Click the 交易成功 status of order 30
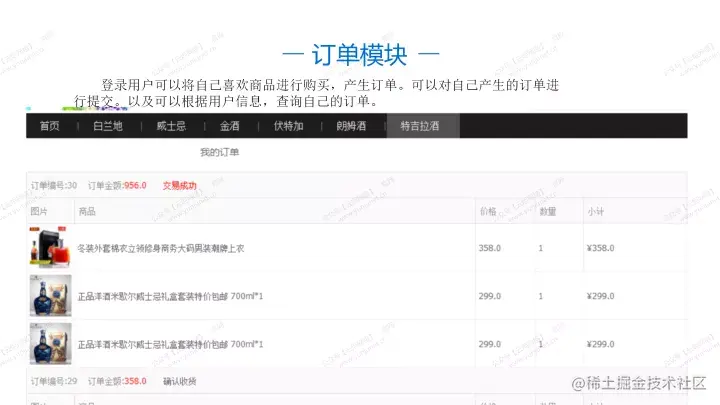This screenshot has height=405, width=720. click(x=180, y=186)
